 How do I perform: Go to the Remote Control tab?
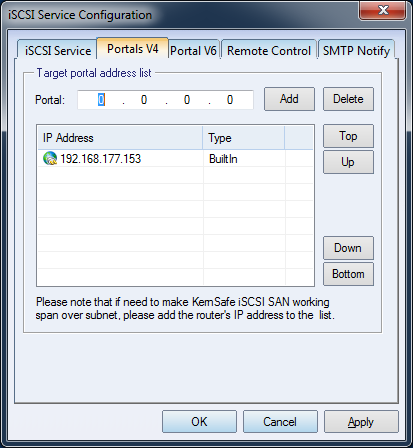pos(269,51)
